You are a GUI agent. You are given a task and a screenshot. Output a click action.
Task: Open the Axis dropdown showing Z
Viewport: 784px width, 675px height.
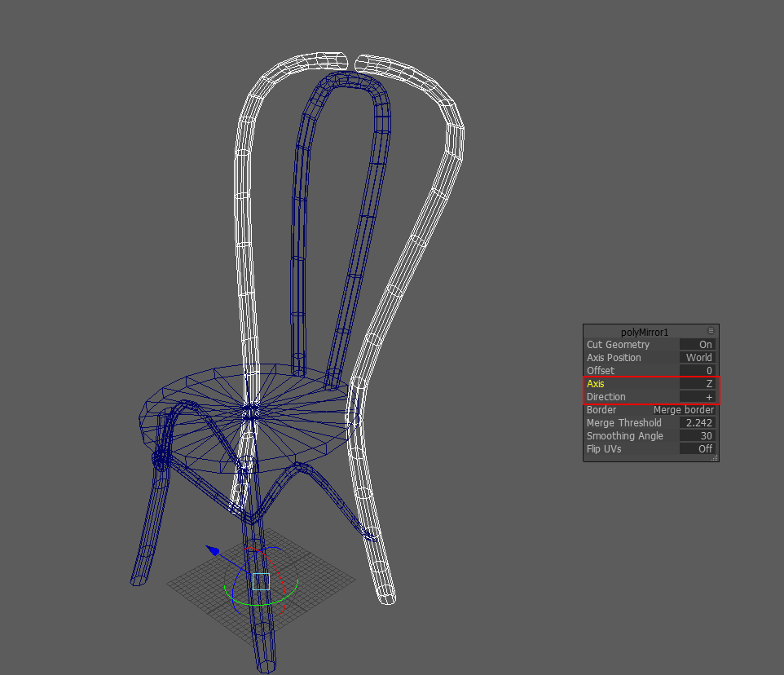[x=698, y=384]
